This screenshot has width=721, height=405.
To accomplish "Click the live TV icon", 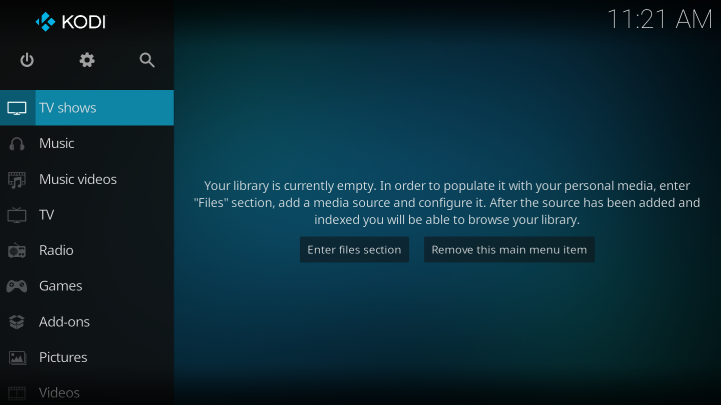I will click(x=17, y=215).
